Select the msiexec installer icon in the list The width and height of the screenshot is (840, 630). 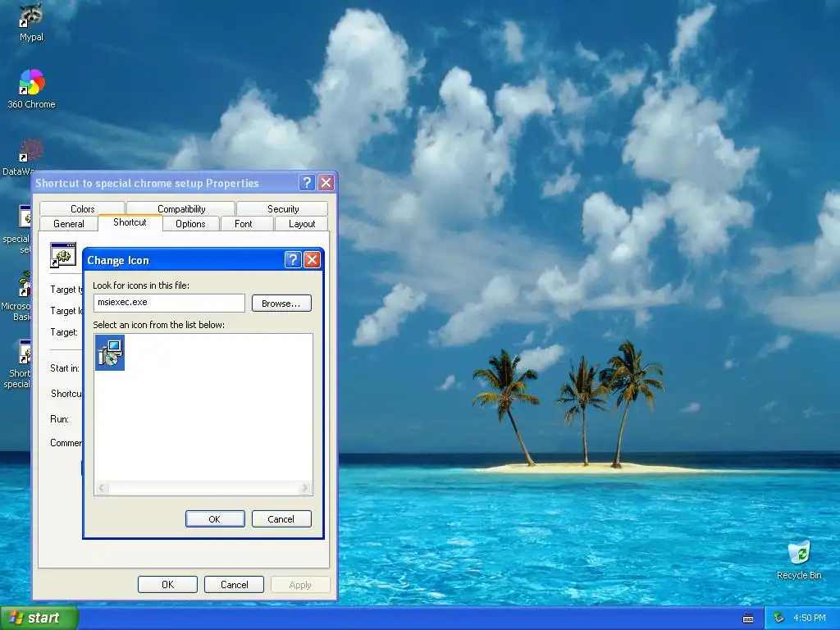coord(110,353)
